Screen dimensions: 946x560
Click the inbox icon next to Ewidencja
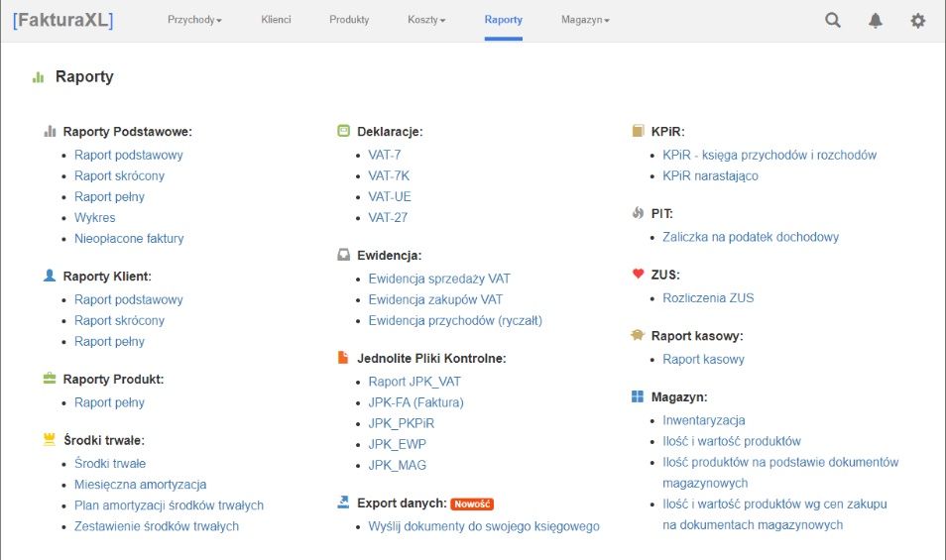(x=343, y=255)
